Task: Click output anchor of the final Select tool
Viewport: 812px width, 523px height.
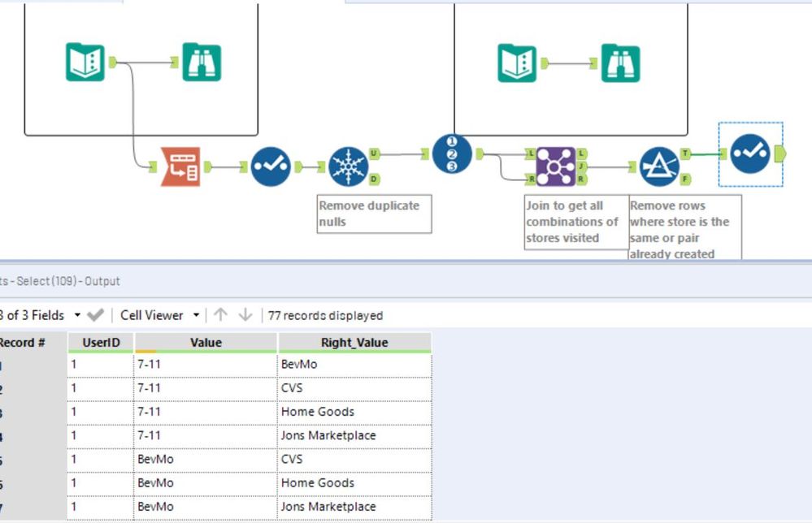Action: (x=779, y=153)
